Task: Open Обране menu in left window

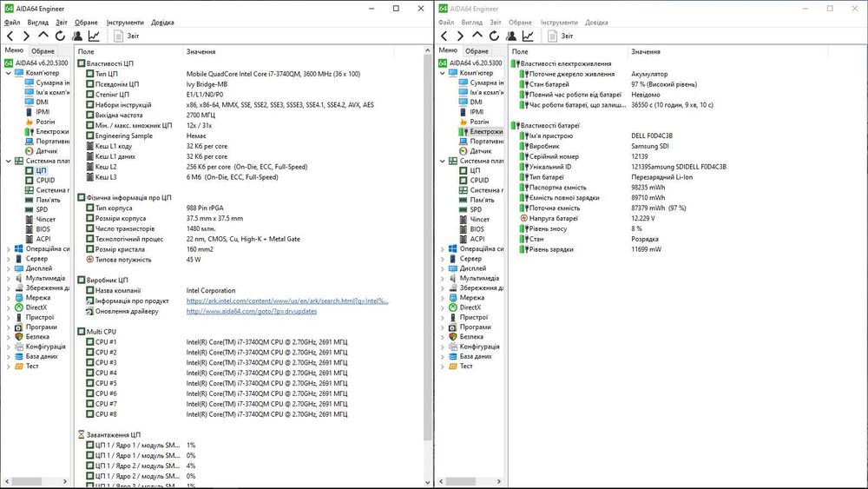Action: (86, 23)
